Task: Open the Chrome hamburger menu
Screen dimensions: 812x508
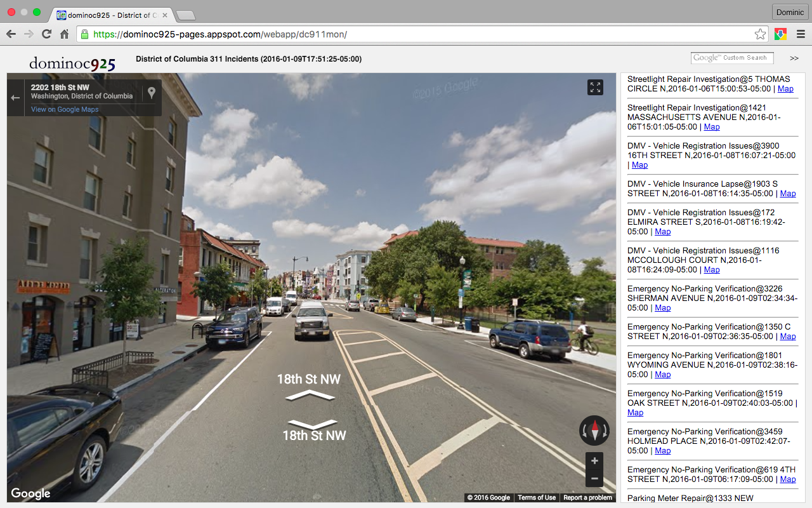Action: click(801, 34)
